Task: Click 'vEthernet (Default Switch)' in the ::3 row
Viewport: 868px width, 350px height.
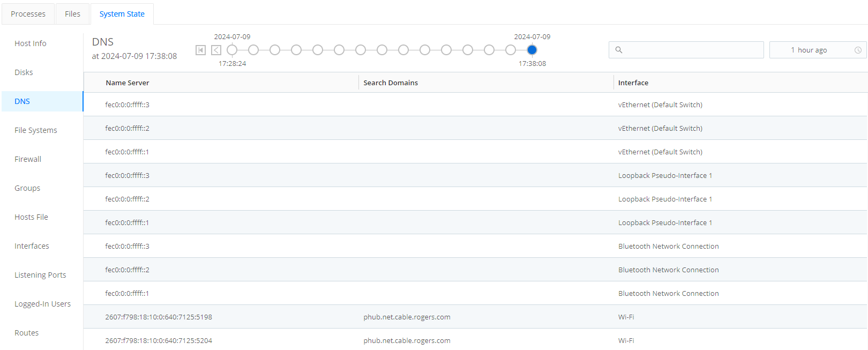Action: (x=660, y=105)
